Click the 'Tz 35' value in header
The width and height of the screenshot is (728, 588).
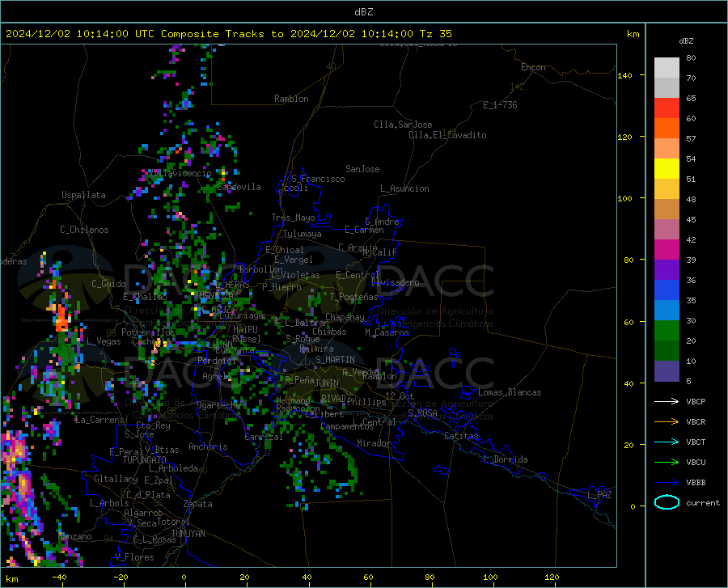pos(435,34)
